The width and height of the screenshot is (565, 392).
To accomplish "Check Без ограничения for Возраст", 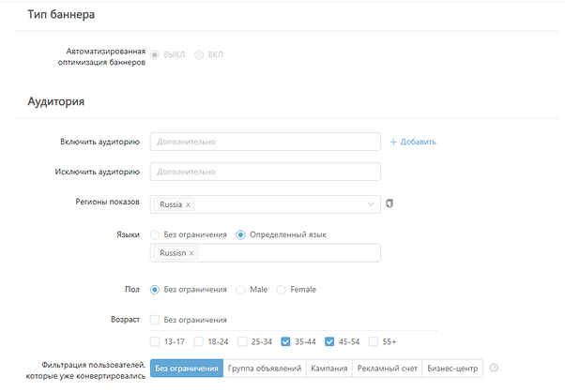I will tap(155, 320).
